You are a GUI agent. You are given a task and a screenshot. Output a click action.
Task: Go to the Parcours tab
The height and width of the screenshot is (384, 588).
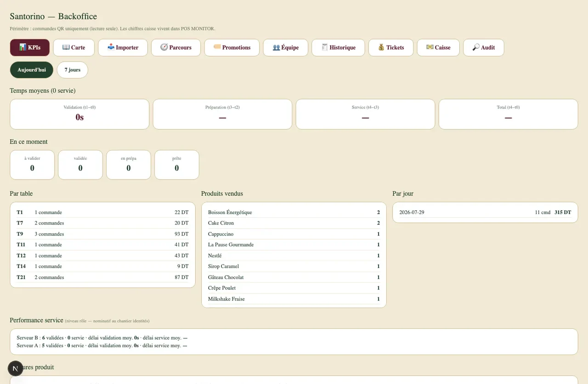(176, 47)
